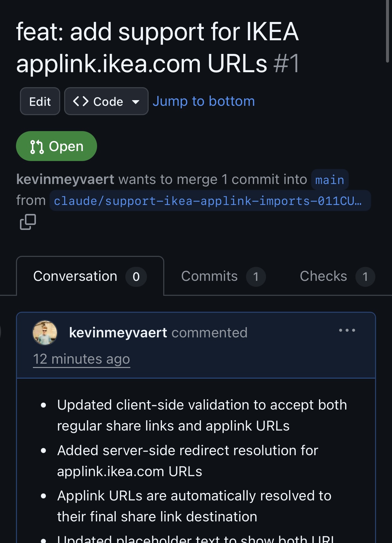392x543 pixels.
Task: Select the Code angle-brackets icon
Action: (82, 101)
